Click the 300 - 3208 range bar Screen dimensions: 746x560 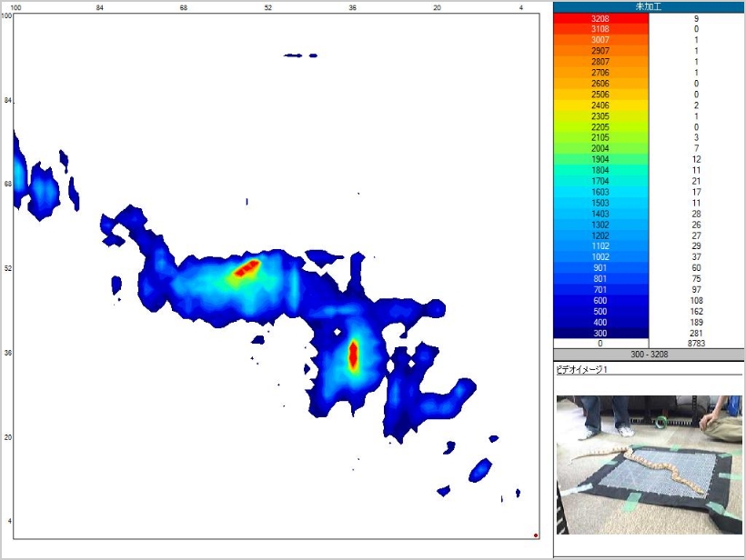tap(649, 355)
